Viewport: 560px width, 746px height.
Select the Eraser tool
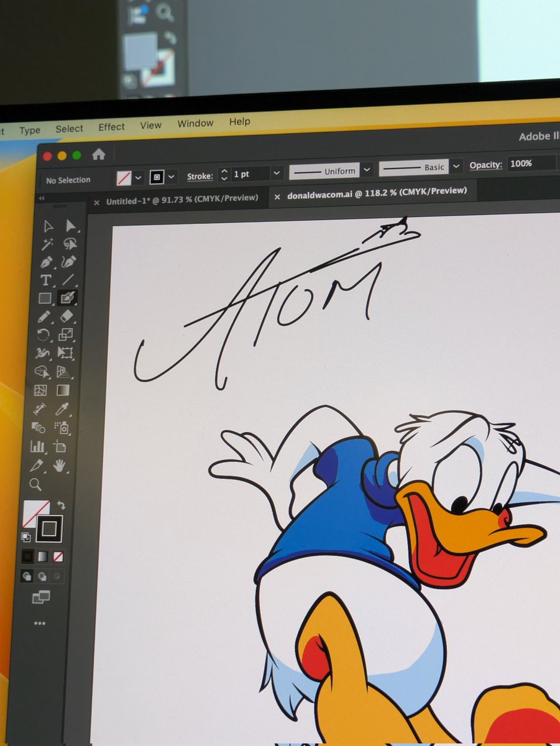coord(67,316)
